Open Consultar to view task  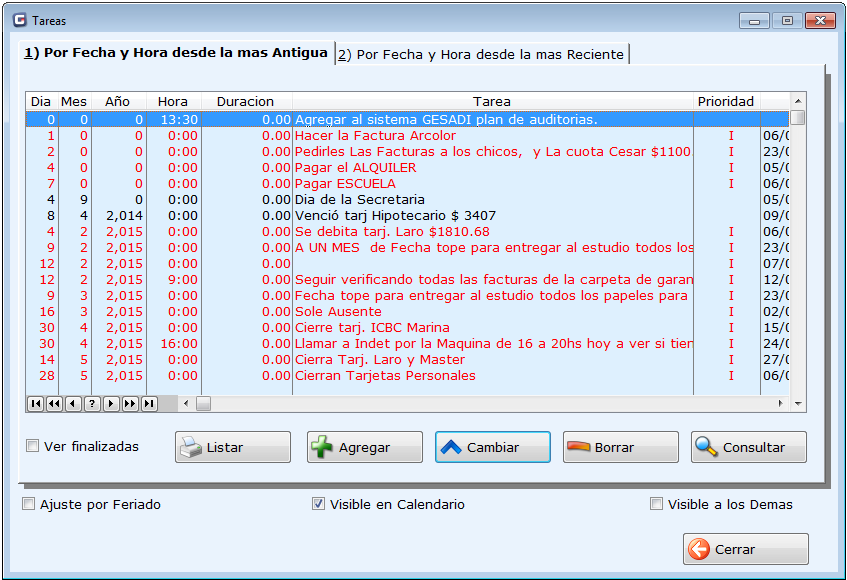click(x=748, y=447)
